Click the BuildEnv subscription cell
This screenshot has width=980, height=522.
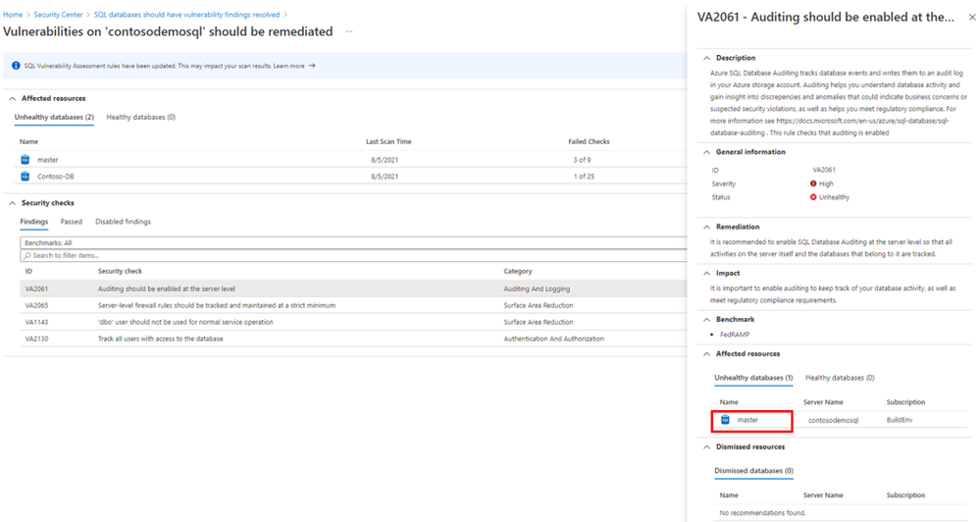click(900, 420)
